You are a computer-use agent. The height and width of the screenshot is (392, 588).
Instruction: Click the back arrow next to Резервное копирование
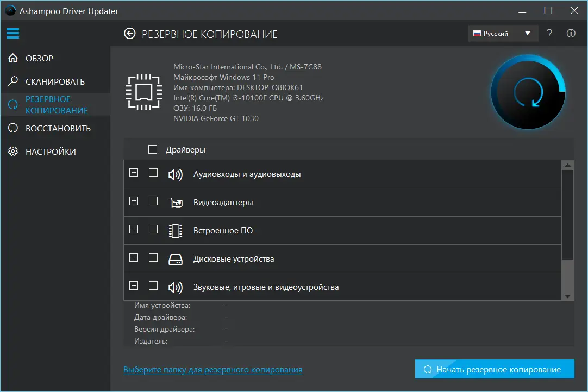click(x=130, y=34)
